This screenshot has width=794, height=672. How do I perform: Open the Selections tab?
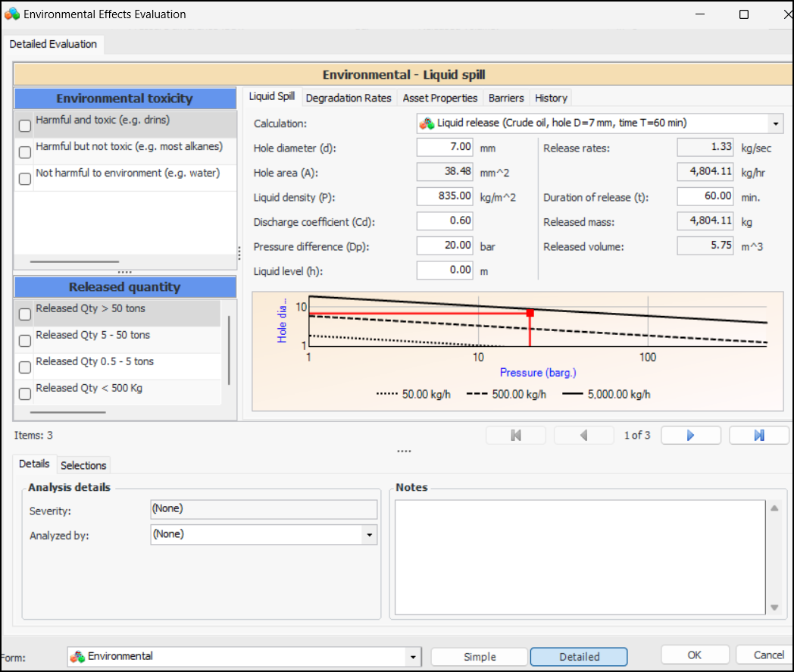(83, 465)
